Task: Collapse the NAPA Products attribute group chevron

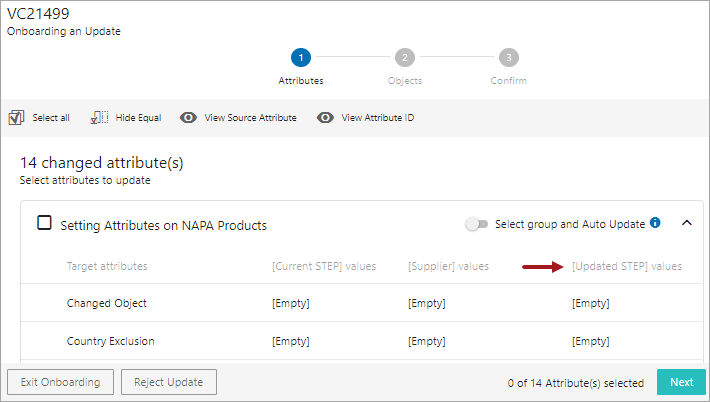Action: tap(687, 223)
